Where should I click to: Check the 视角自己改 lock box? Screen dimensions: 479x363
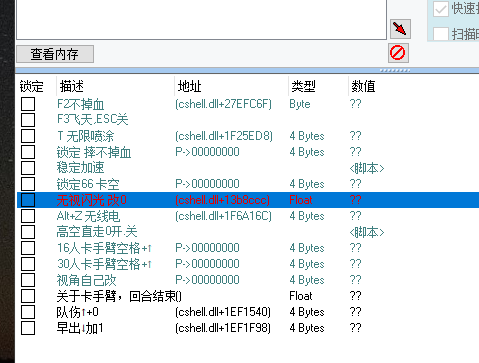coord(28,280)
